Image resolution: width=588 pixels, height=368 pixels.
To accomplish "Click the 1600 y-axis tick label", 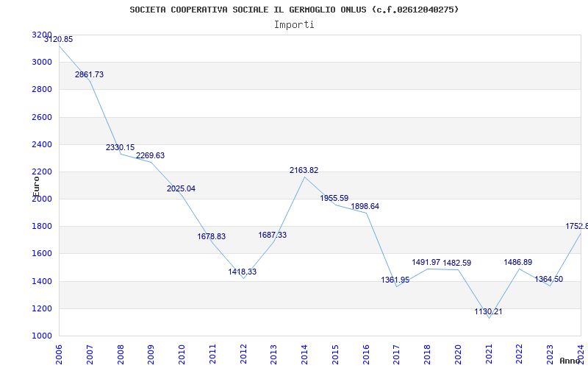I will [x=42, y=254].
